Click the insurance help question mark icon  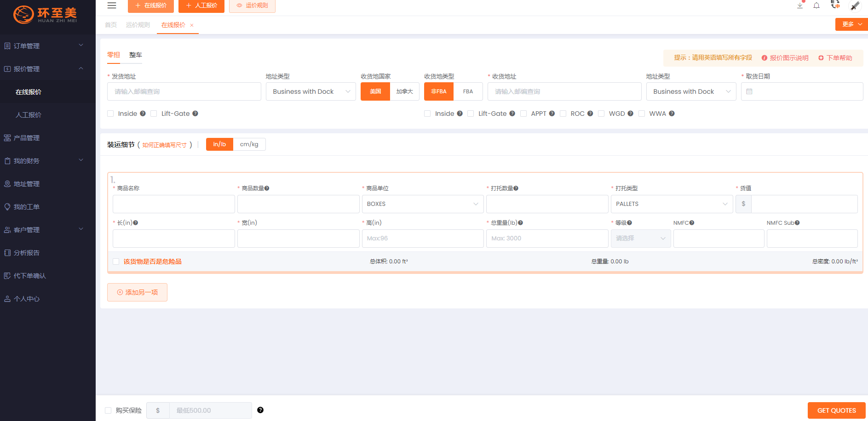pos(260,410)
